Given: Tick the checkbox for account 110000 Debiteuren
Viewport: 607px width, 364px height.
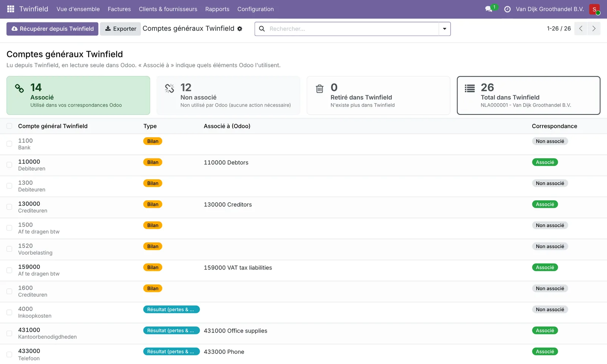Looking at the screenshot, I should coord(9,165).
